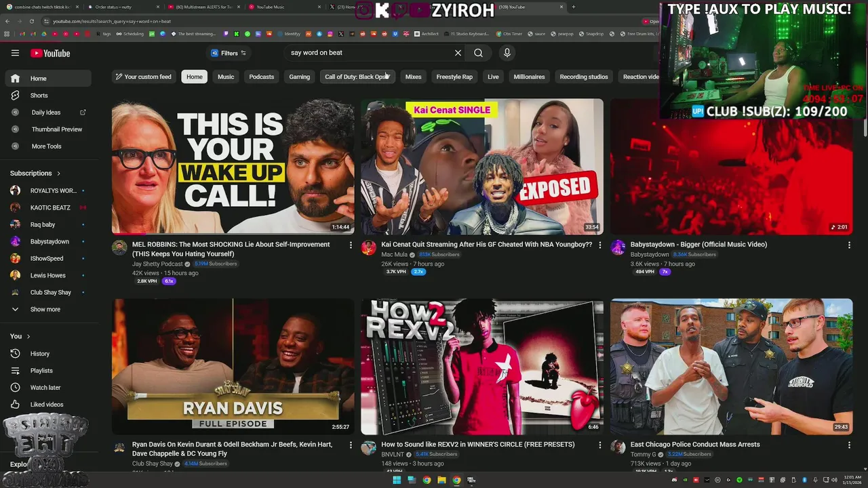Open more options for East Chicago video
This screenshot has width=868, height=488.
(849, 445)
